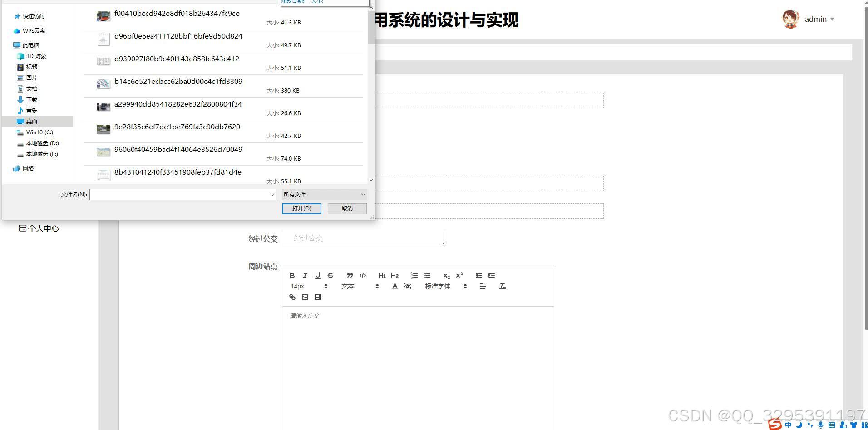The height and width of the screenshot is (430, 868).
Task: Apply H1 heading formatting
Action: click(x=381, y=275)
